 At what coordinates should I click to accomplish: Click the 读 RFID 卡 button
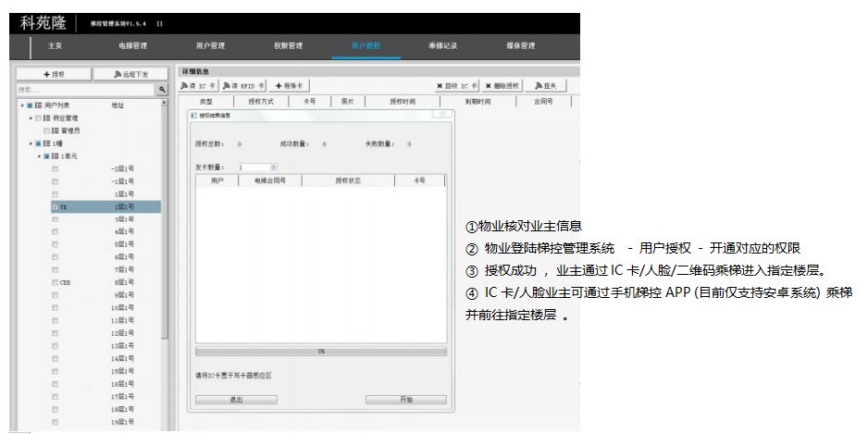(x=242, y=86)
